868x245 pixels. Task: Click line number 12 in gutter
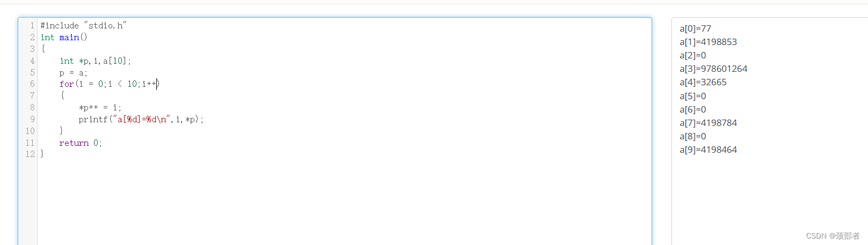click(30, 154)
